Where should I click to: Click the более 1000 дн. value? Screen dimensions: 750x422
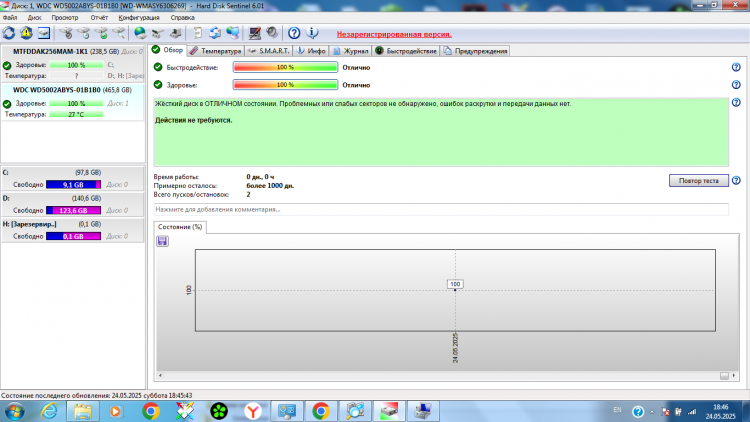(x=270, y=186)
